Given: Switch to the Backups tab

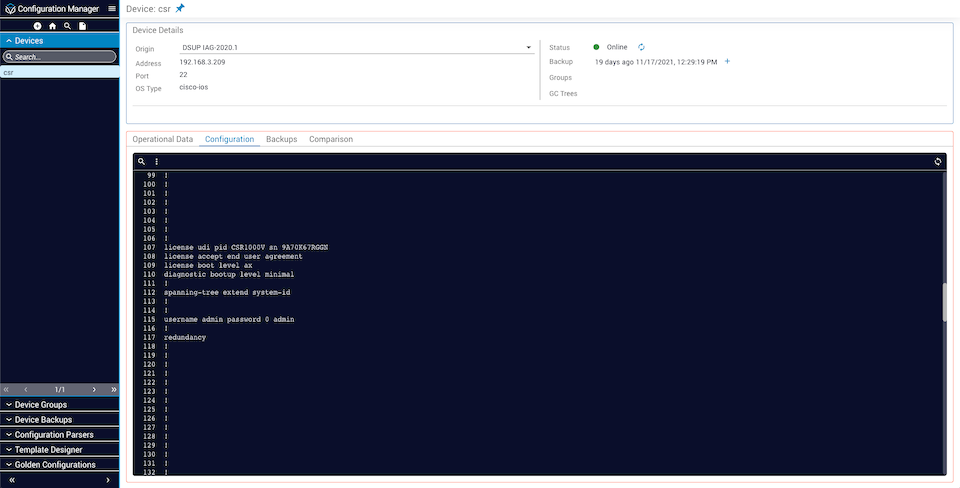Looking at the screenshot, I should (281, 139).
